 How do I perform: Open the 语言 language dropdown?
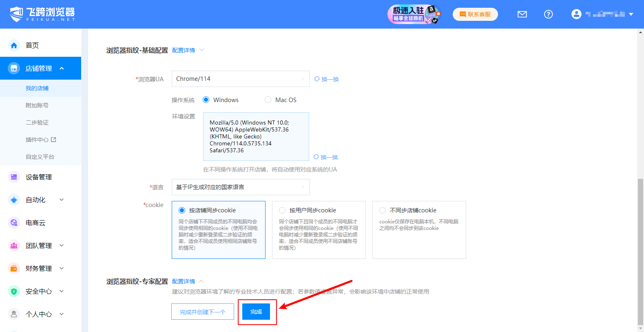241,187
